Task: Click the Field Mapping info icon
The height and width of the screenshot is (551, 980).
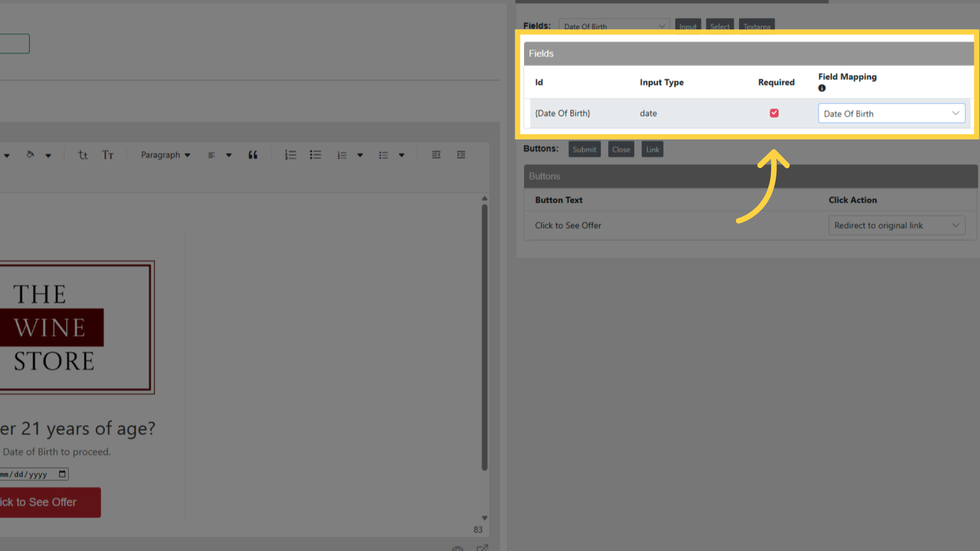Action: point(822,88)
